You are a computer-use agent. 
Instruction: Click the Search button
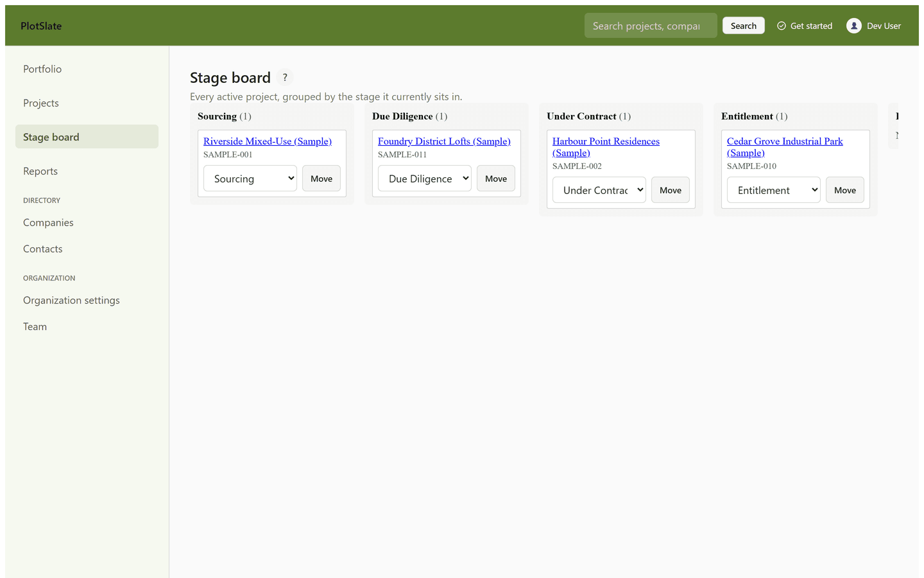coord(744,26)
